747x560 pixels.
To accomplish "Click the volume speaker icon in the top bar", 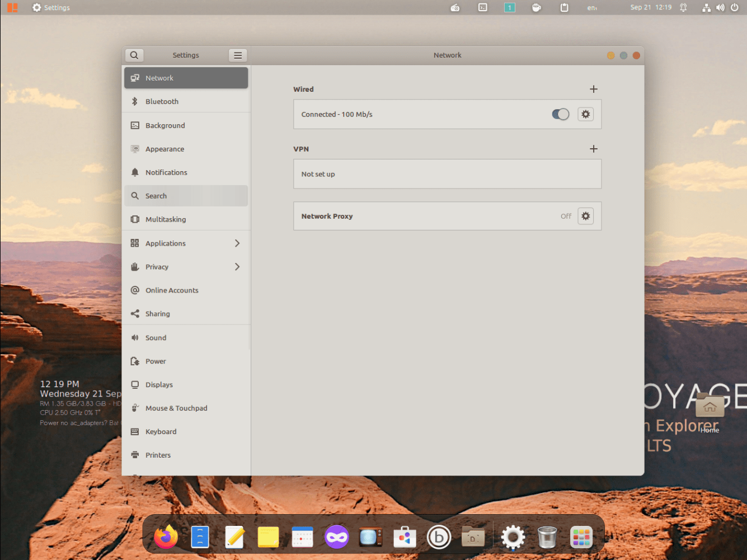I will pos(720,7).
